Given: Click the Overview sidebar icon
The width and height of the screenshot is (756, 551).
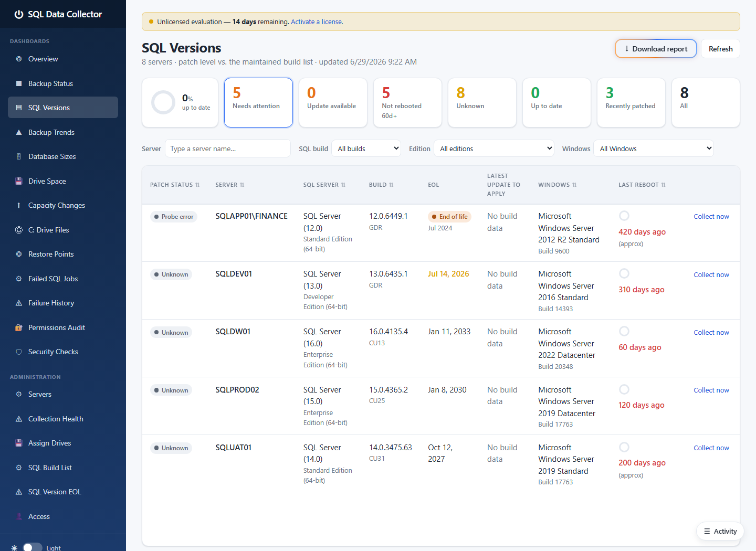Looking at the screenshot, I should click(19, 59).
